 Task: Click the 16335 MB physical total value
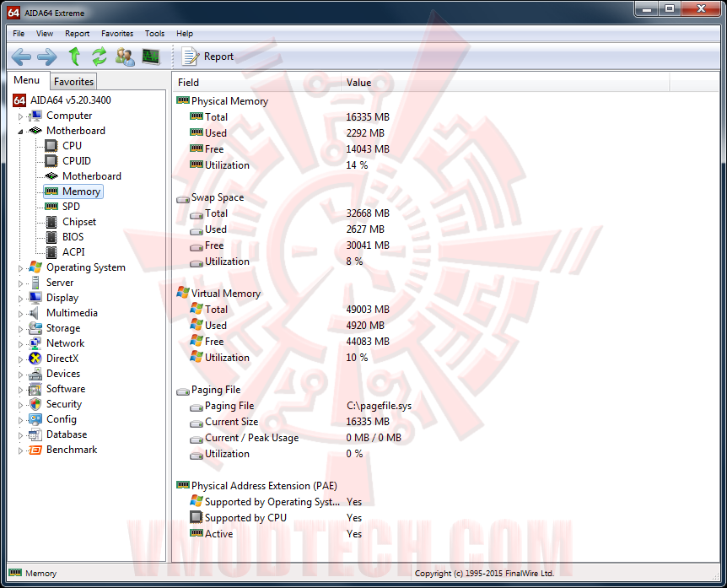368,117
